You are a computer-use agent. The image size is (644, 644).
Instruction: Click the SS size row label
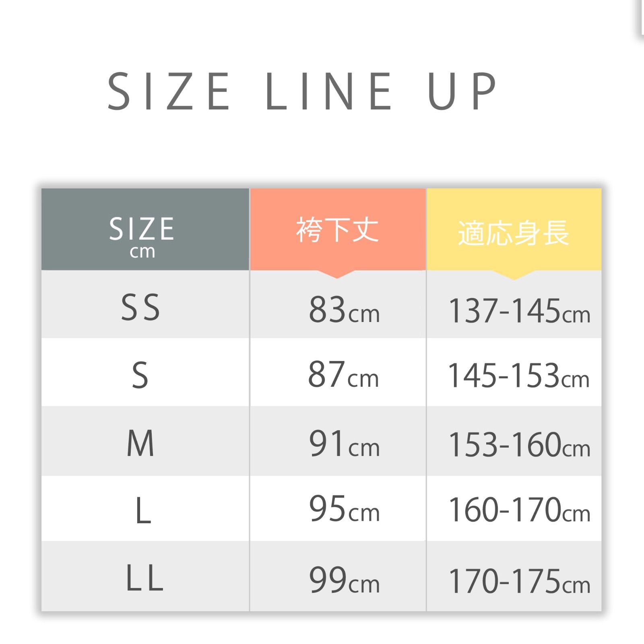(x=140, y=308)
